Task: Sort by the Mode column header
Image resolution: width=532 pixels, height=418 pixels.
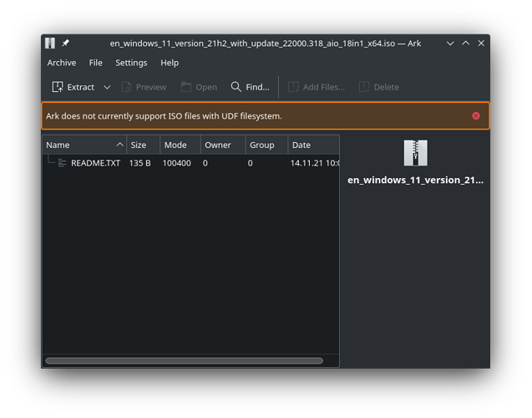Action: 180,145
